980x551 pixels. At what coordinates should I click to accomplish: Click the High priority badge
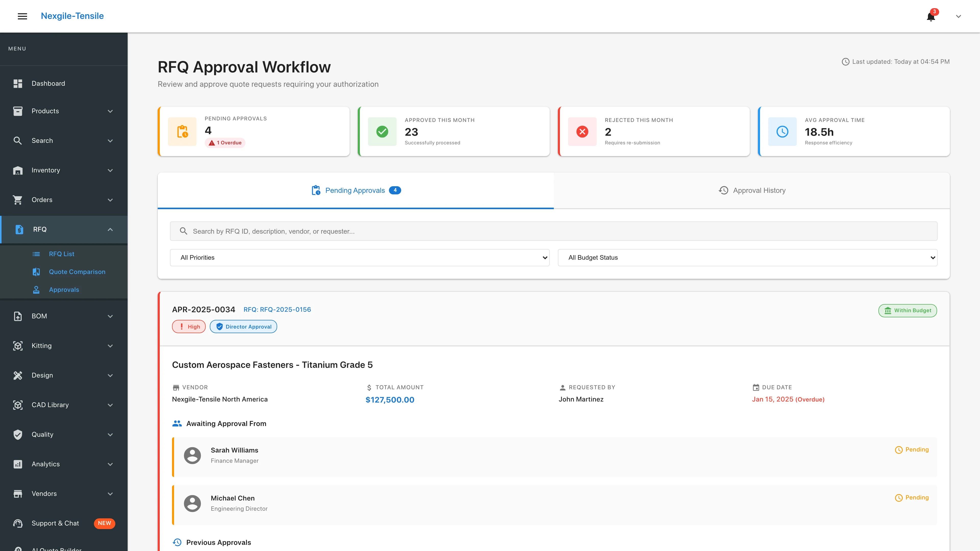click(189, 326)
